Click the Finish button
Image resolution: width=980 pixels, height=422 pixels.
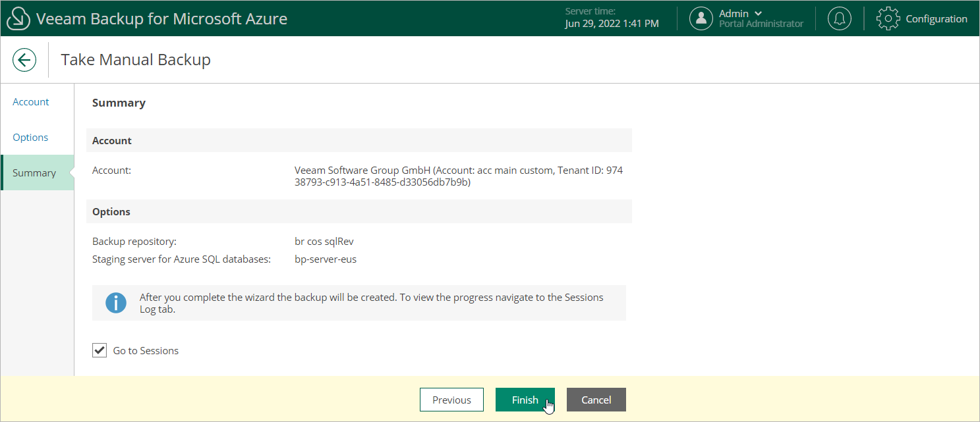click(x=525, y=400)
